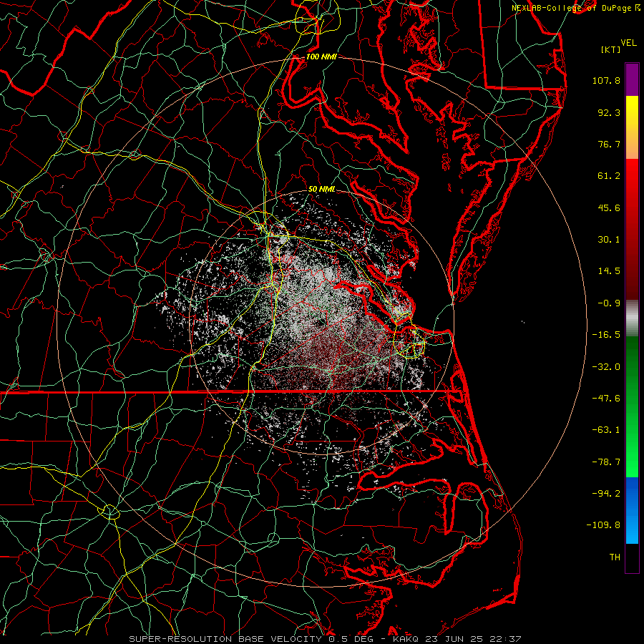Click the -78.7 velocity legend value
The height and width of the screenshot is (644, 644).
(x=606, y=462)
